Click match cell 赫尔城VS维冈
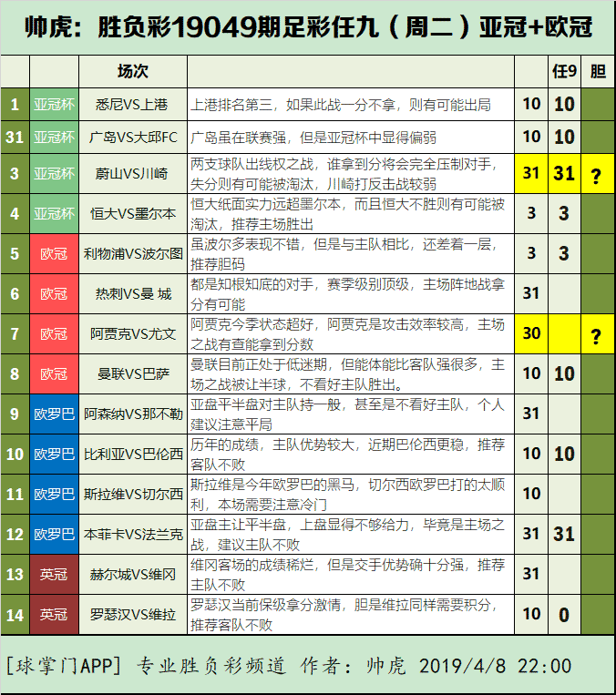This screenshot has width=616, height=695. (133, 575)
